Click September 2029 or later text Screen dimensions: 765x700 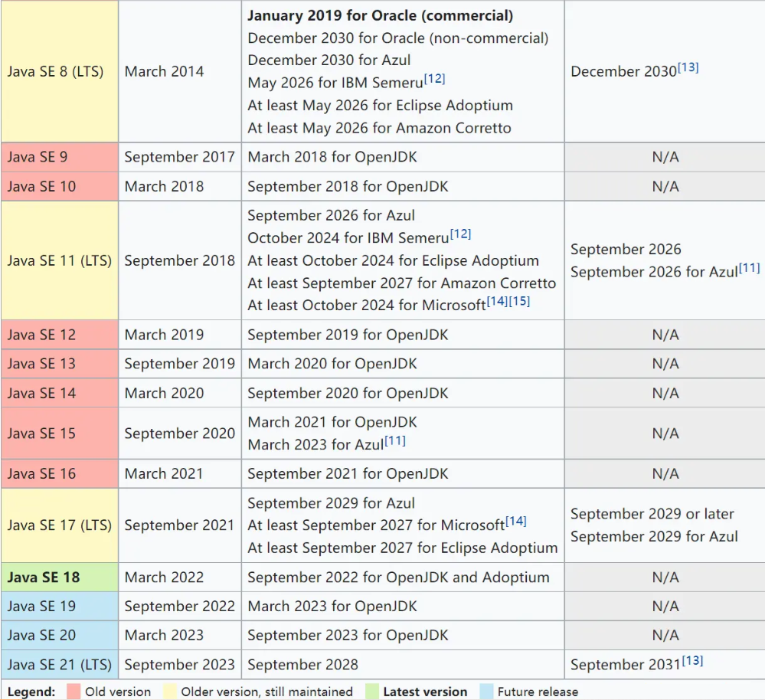pyautogui.click(x=652, y=514)
